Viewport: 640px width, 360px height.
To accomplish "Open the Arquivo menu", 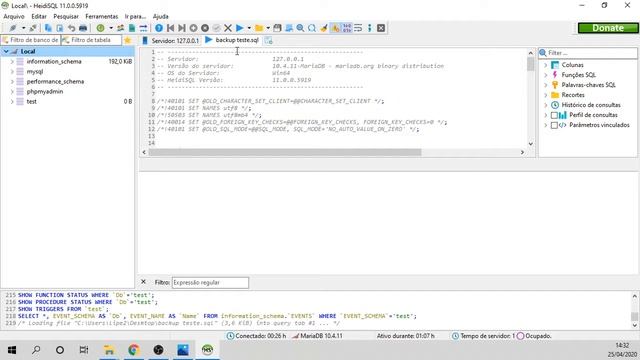I will coord(14,16).
